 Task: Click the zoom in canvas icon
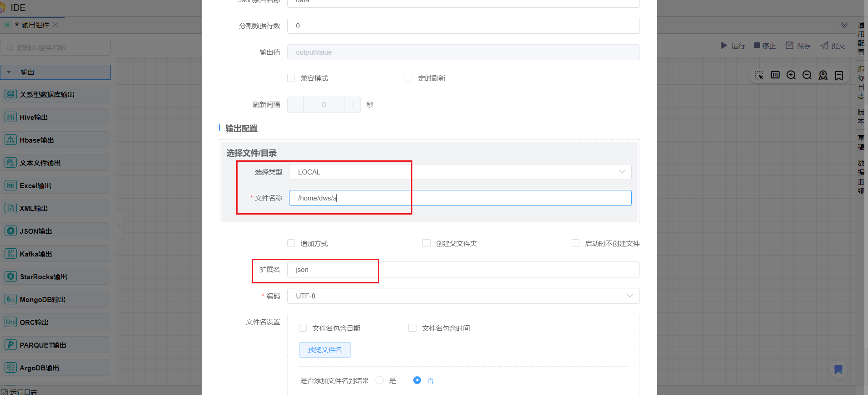791,75
